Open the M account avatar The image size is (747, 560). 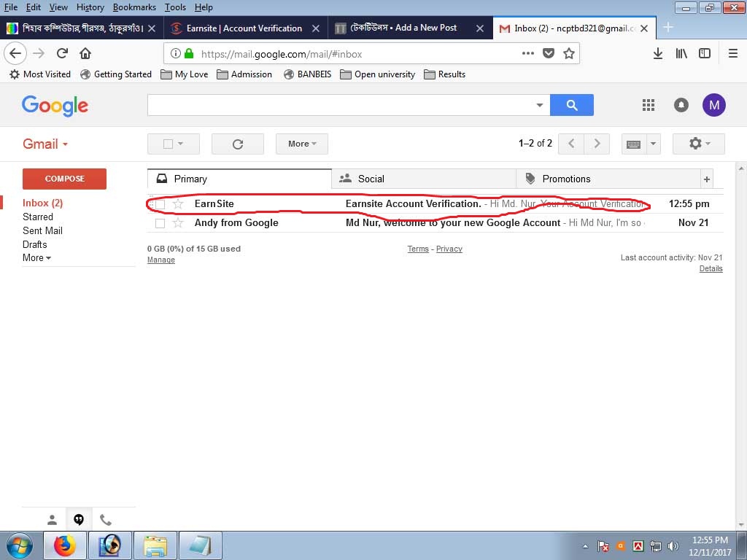click(713, 105)
